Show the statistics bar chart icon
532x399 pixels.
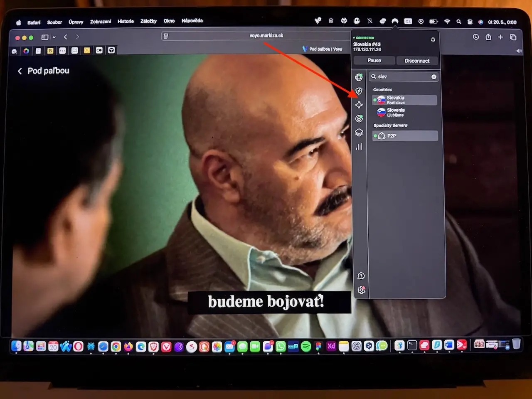359,147
